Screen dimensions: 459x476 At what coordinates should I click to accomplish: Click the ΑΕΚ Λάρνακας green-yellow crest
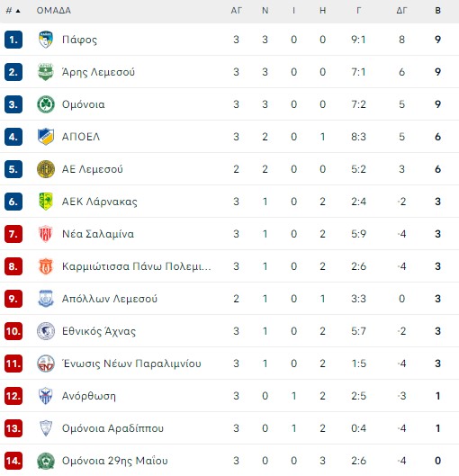point(46,202)
